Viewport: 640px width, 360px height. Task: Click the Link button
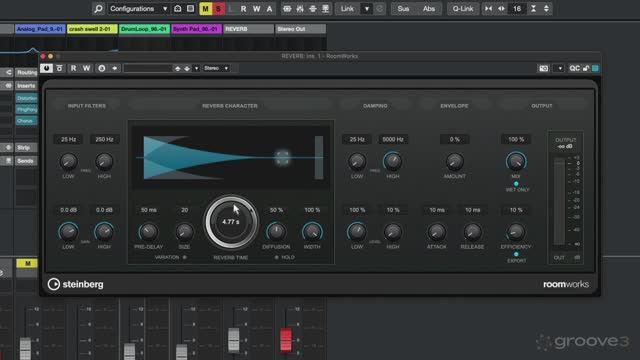coord(348,9)
